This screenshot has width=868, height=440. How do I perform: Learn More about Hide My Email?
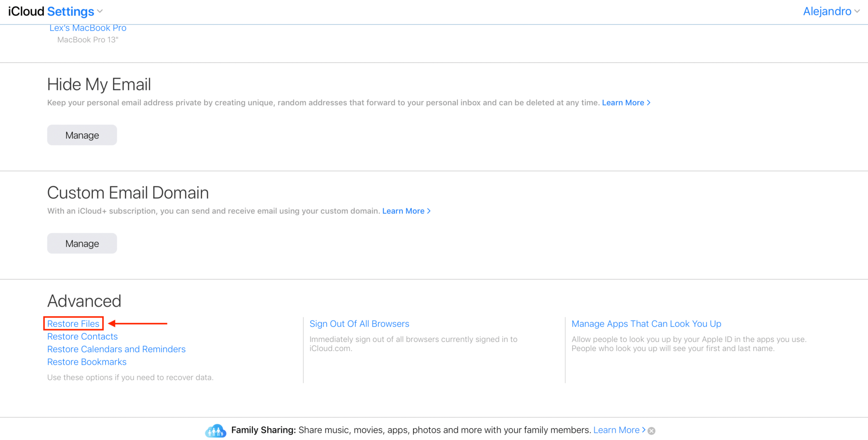point(623,102)
